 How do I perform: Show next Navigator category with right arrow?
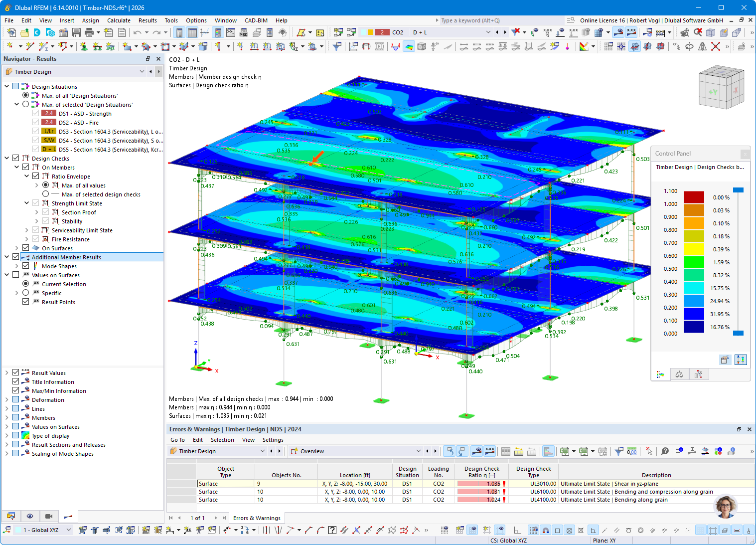tap(158, 72)
